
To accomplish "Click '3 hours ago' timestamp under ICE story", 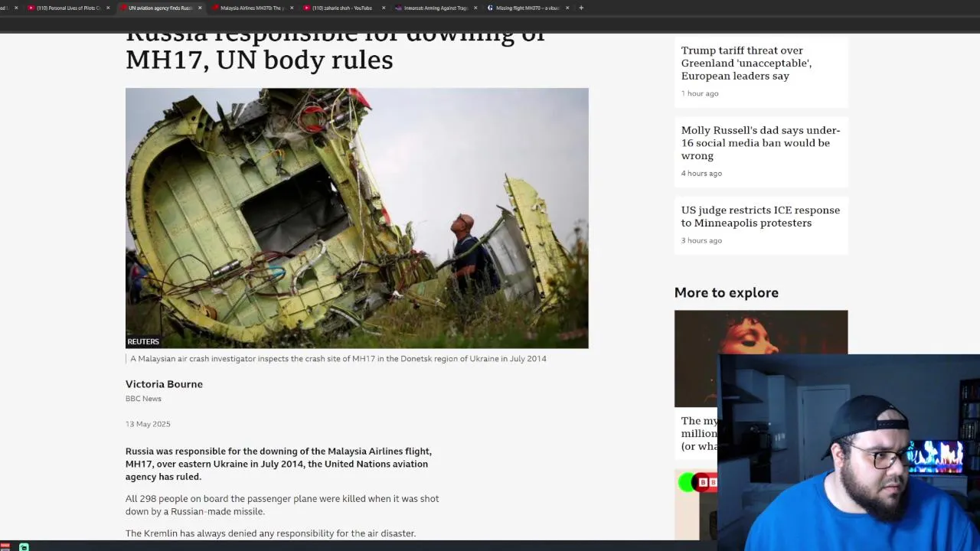I will 701,241.
